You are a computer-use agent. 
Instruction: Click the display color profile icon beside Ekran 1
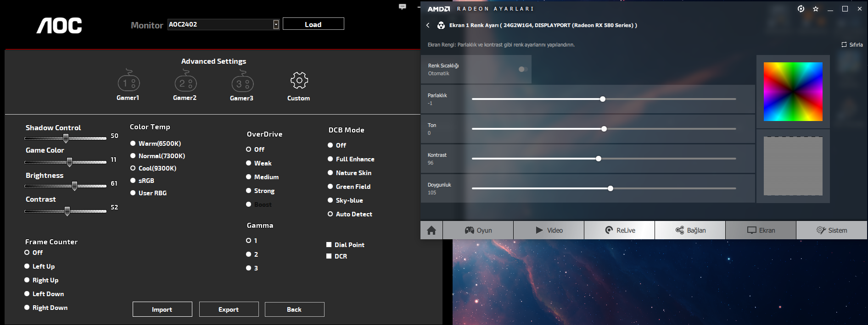point(441,25)
